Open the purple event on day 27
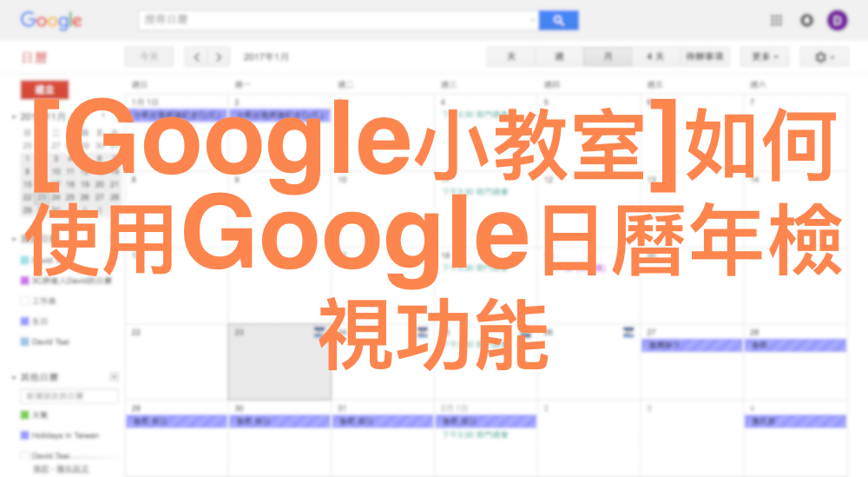This screenshot has width=868, height=477. click(x=692, y=345)
